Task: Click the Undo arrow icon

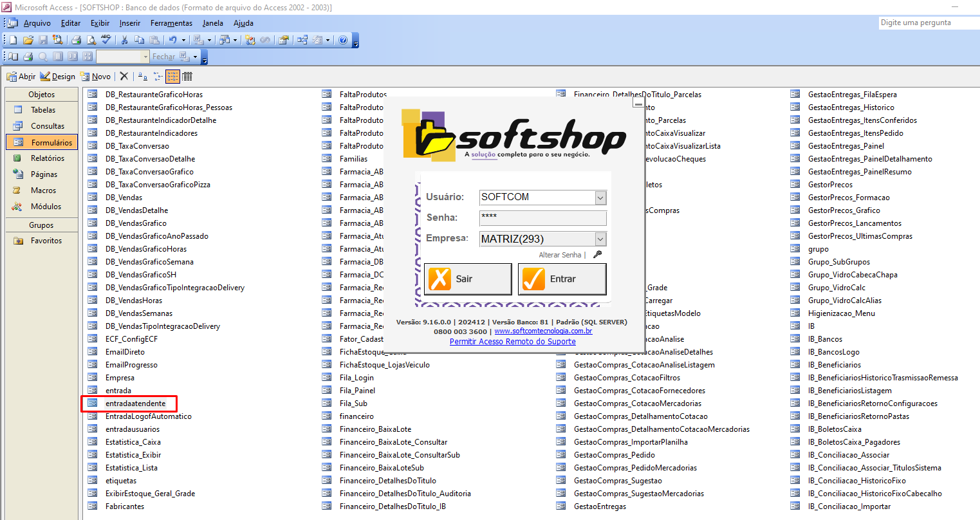Action: 172,40
